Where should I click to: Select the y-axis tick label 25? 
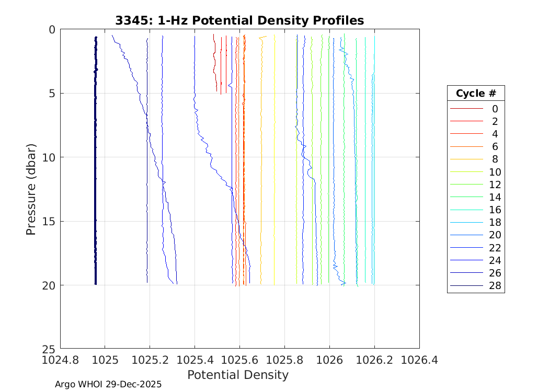(48, 348)
